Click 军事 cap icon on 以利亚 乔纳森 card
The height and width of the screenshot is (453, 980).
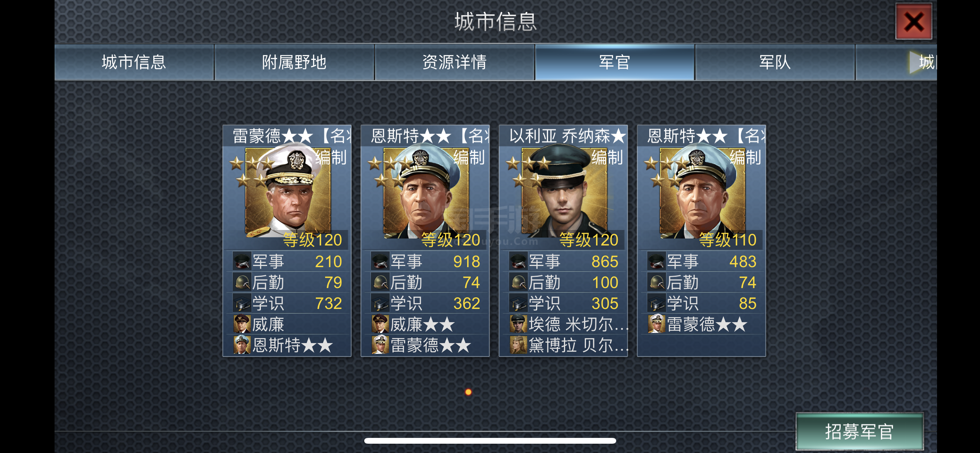point(518,261)
